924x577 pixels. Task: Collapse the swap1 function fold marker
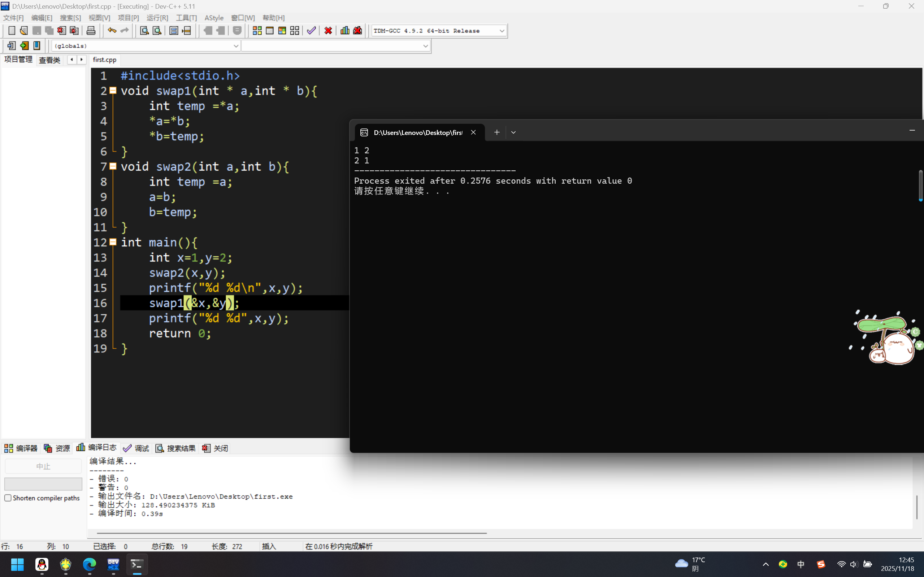(113, 91)
